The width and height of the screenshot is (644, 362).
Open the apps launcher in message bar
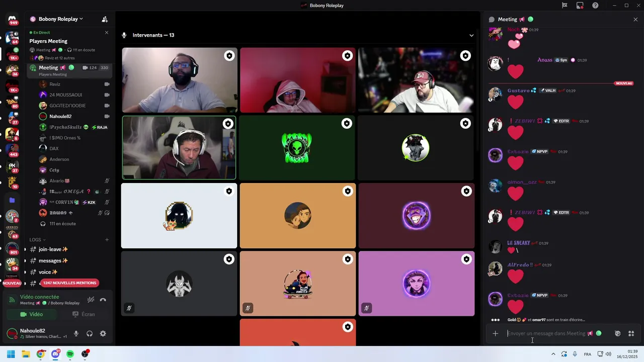[x=631, y=333]
